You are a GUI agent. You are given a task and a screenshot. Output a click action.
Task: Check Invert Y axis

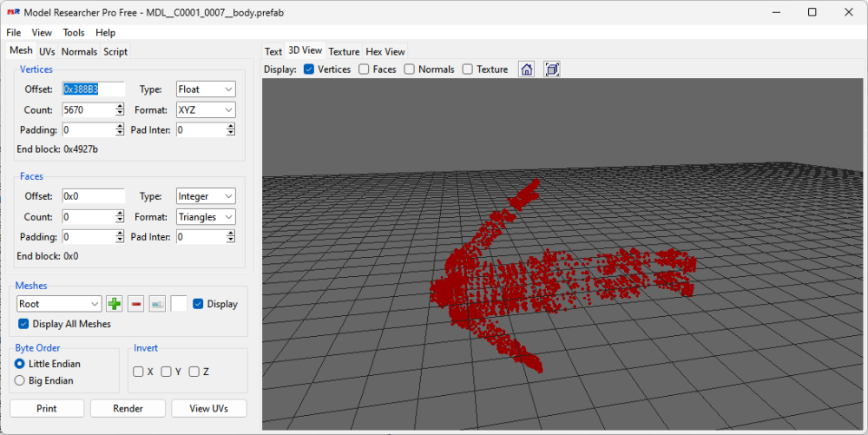click(166, 372)
